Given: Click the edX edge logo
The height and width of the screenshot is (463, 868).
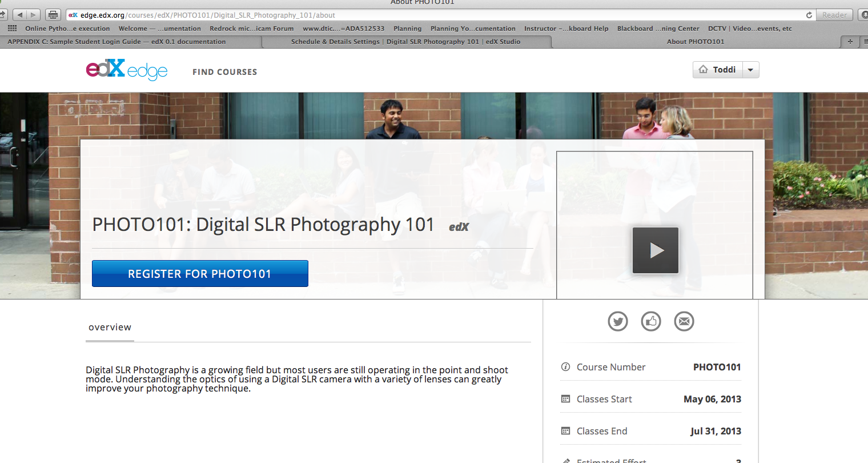Looking at the screenshot, I should click(127, 70).
